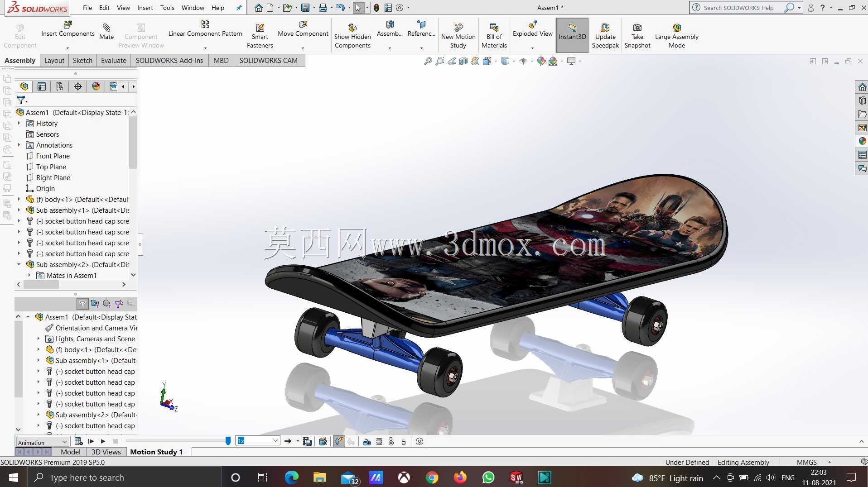Toggle Autokey in motion study toolbar
This screenshot has height=487, width=868.
(x=339, y=441)
